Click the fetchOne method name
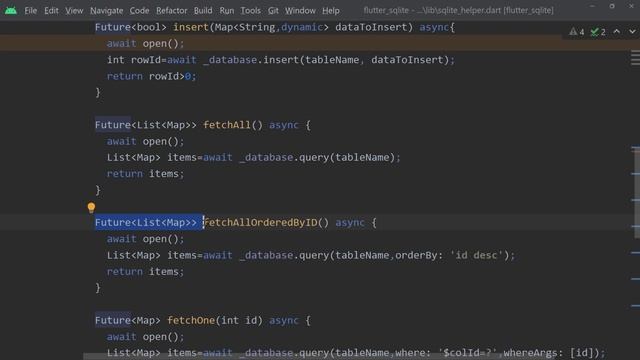Image resolution: width=640 pixels, height=360 pixels. pyautogui.click(x=191, y=320)
